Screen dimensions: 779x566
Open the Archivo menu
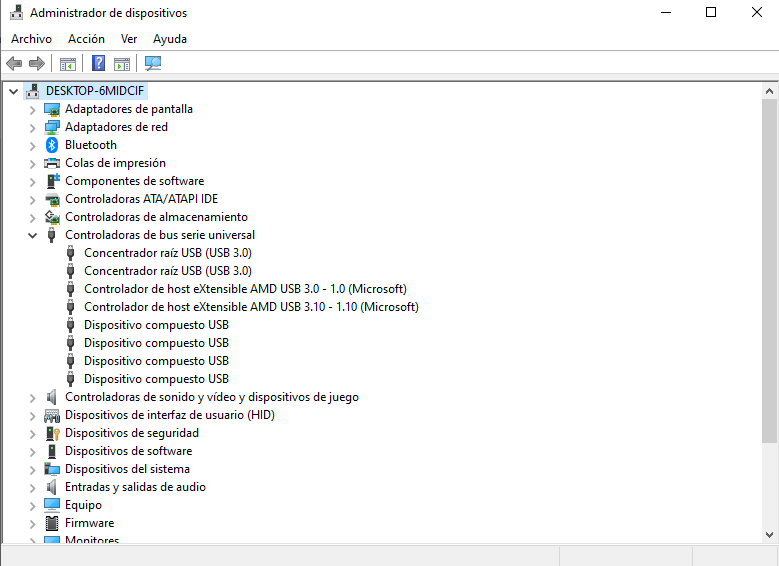click(x=31, y=39)
